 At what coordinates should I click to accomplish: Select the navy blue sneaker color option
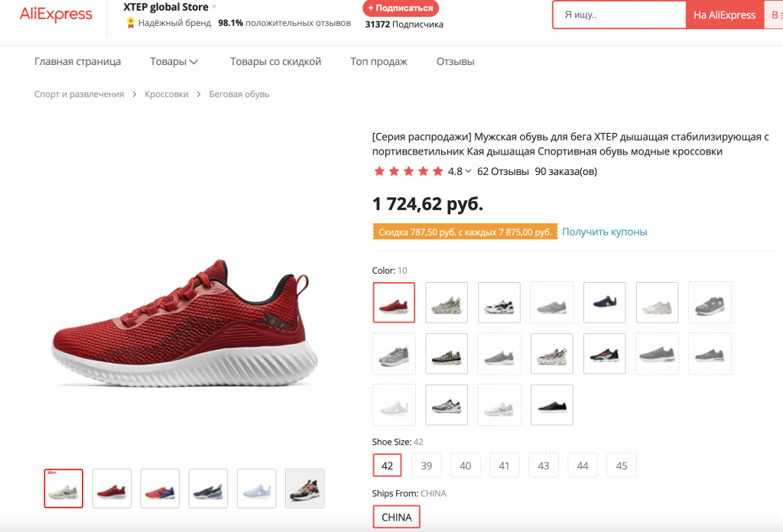[604, 303]
